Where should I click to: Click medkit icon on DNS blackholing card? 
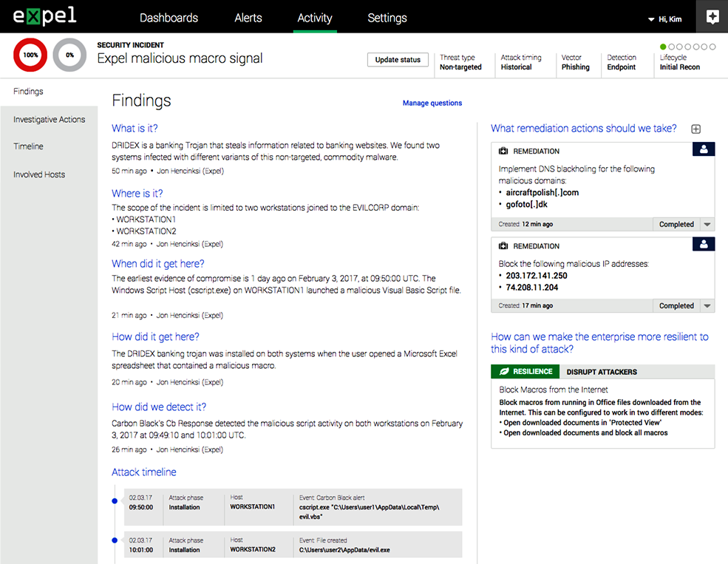pos(503,151)
